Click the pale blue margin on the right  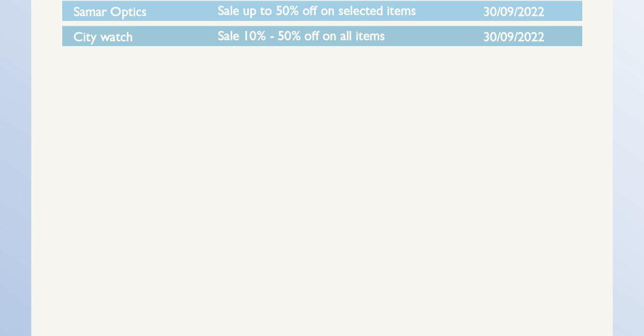(x=628, y=168)
